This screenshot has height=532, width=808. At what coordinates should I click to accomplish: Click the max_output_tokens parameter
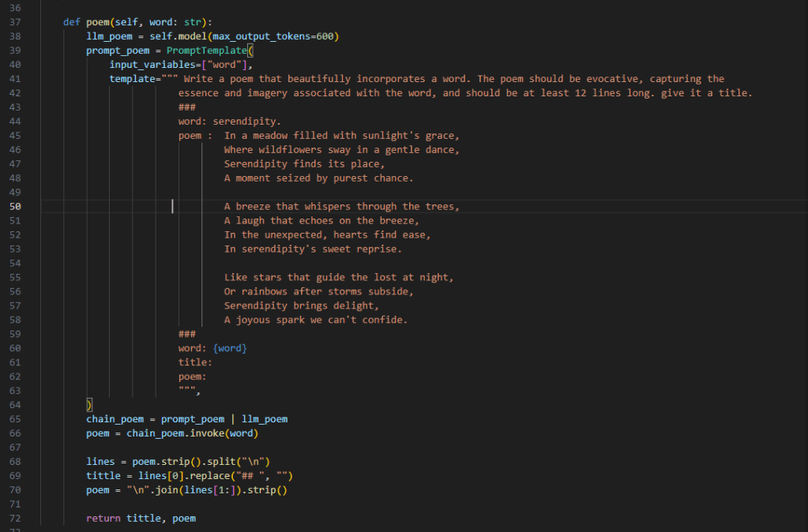click(x=247, y=36)
